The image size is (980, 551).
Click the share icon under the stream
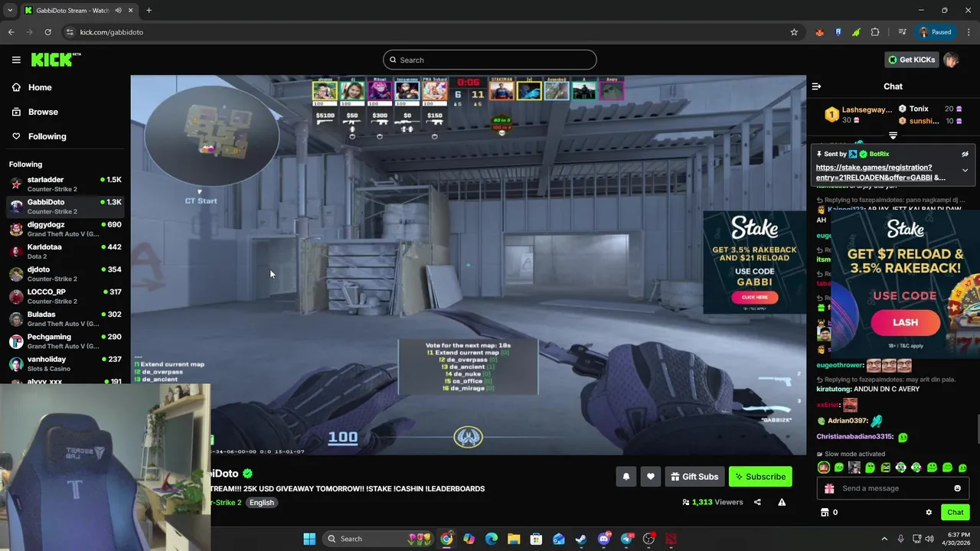[757, 502]
